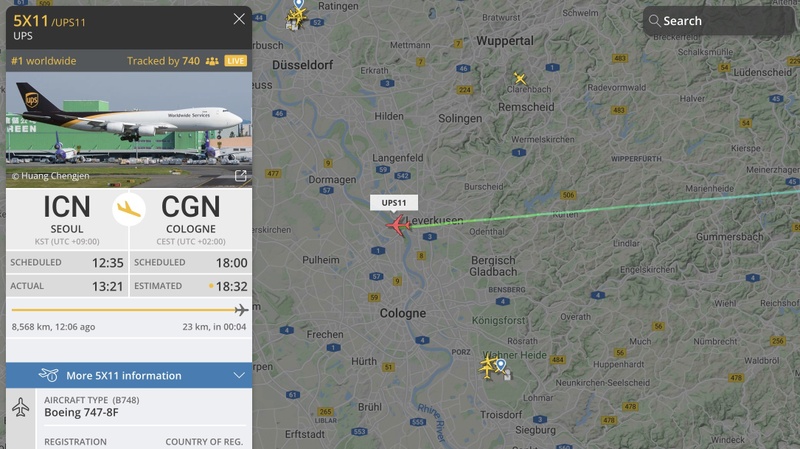Open the UPS 747 aircraft photo

click(129, 130)
